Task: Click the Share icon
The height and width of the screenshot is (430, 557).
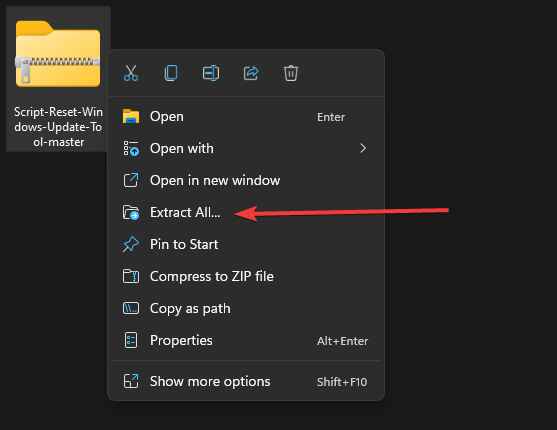Action: click(251, 73)
